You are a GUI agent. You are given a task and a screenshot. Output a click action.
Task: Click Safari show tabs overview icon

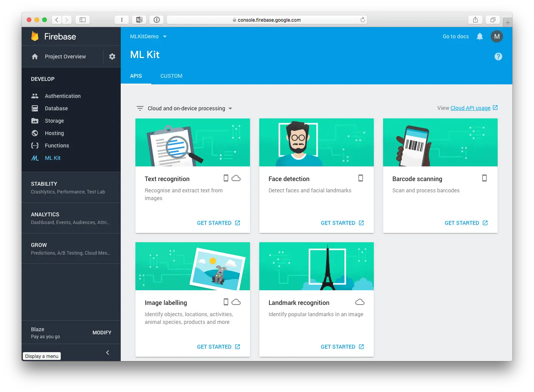coord(493,20)
